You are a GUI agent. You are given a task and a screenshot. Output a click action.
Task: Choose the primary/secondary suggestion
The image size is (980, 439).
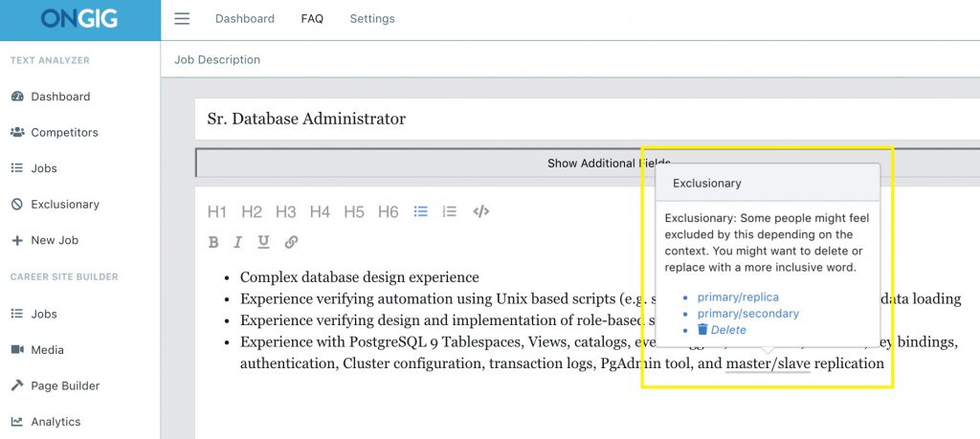pyautogui.click(x=748, y=314)
